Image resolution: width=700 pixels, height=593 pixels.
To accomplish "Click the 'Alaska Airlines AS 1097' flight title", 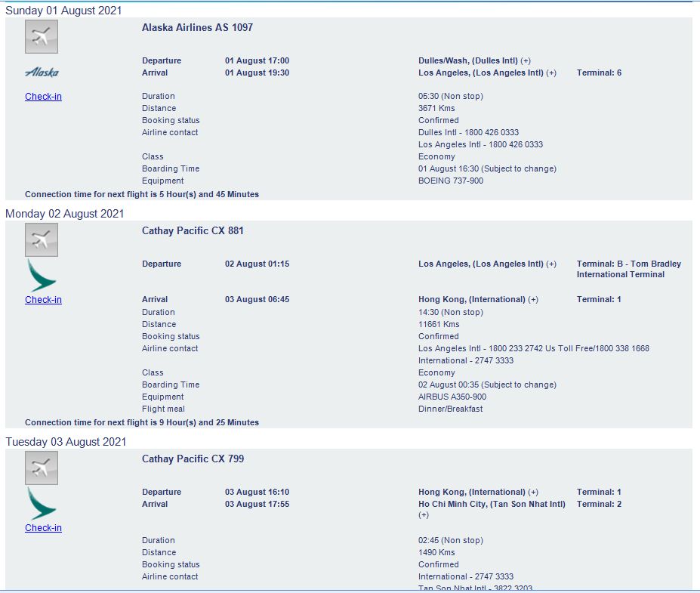I will tap(197, 28).
